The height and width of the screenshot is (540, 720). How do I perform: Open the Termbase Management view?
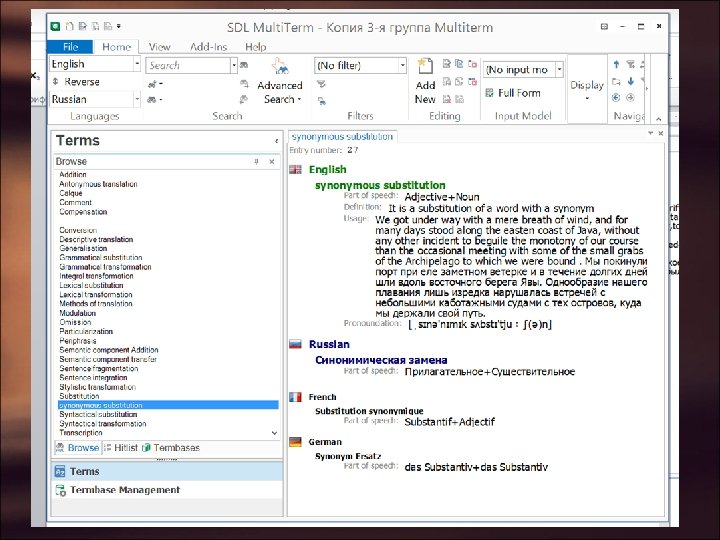coord(167,490)
